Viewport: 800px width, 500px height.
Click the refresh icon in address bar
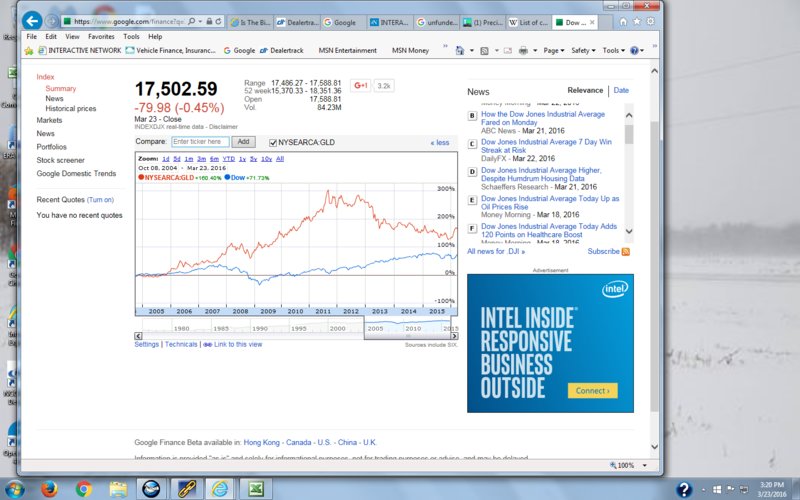point(218,21)
